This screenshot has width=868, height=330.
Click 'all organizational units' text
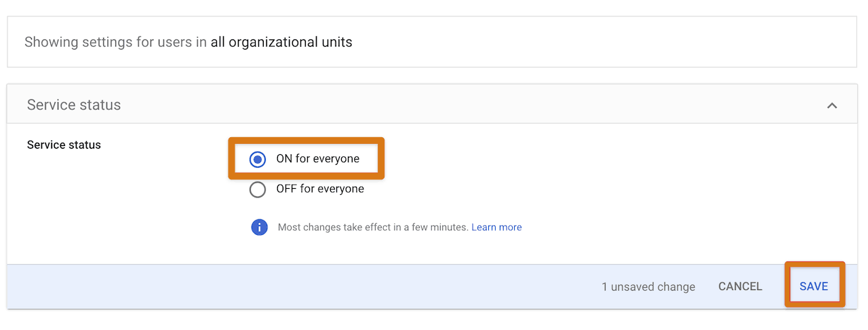[x=281, y=42]
